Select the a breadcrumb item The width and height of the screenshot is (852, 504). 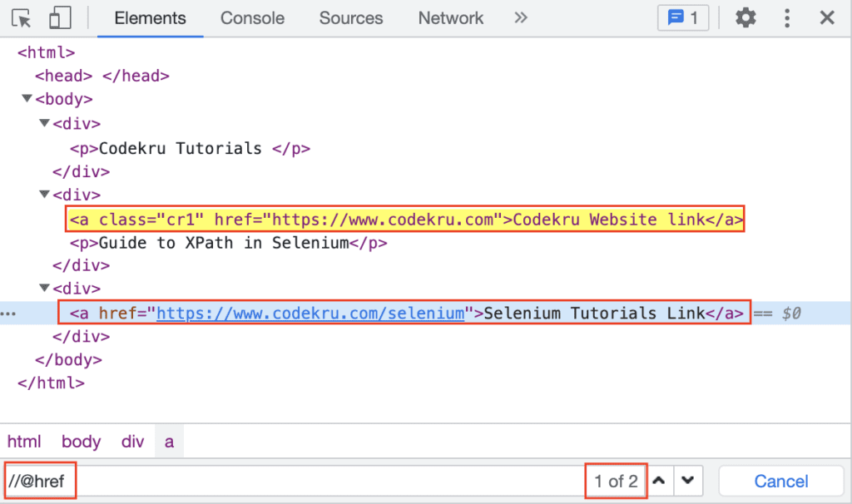click(x=169, y=441)
